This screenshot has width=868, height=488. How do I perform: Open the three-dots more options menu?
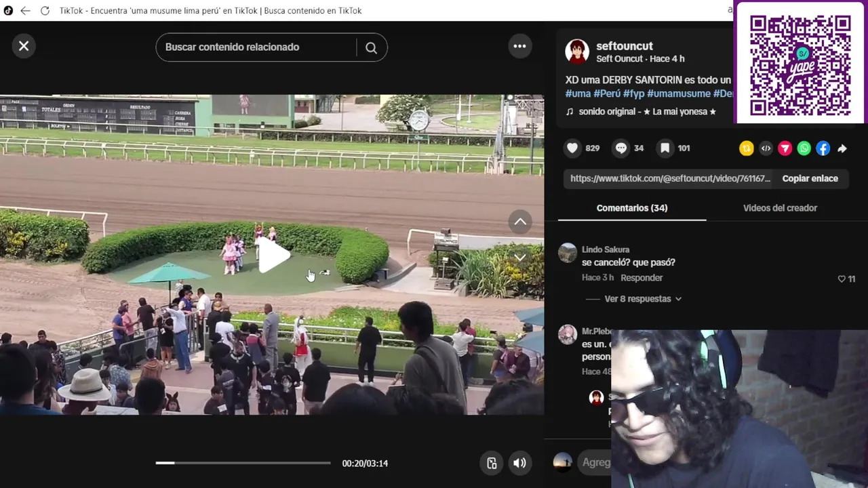tap(519, 46)
